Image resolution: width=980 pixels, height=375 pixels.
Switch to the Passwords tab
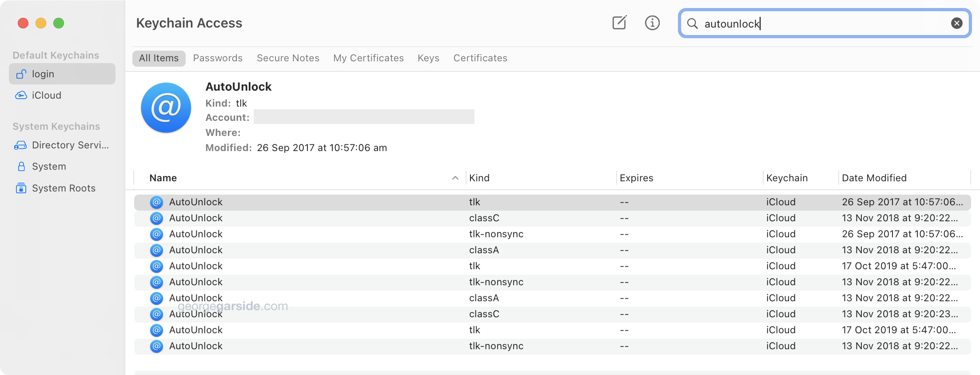coord(218,58)
